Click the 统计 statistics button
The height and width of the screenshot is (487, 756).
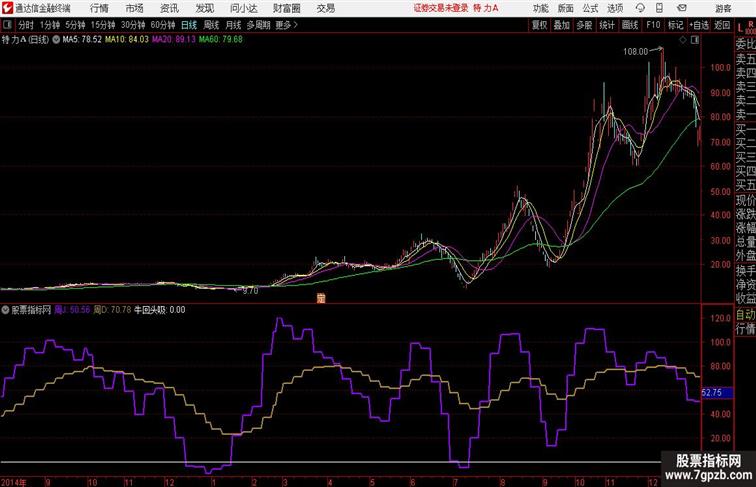[607, 25]
